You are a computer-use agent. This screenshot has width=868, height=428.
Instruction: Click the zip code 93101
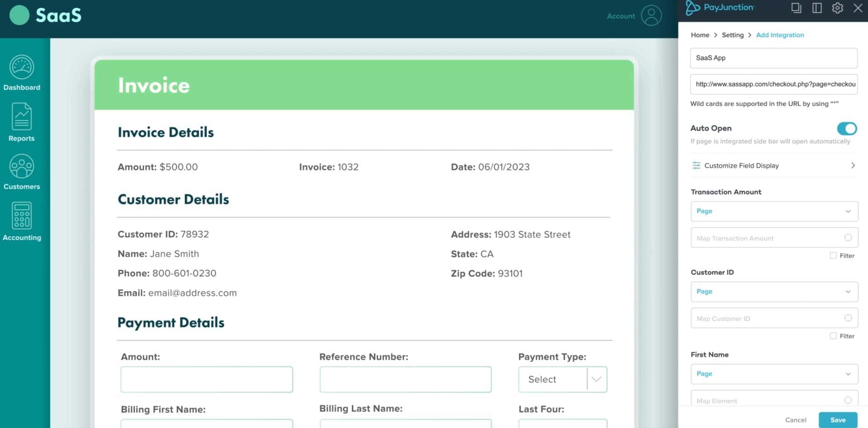[x=510, y=273]
